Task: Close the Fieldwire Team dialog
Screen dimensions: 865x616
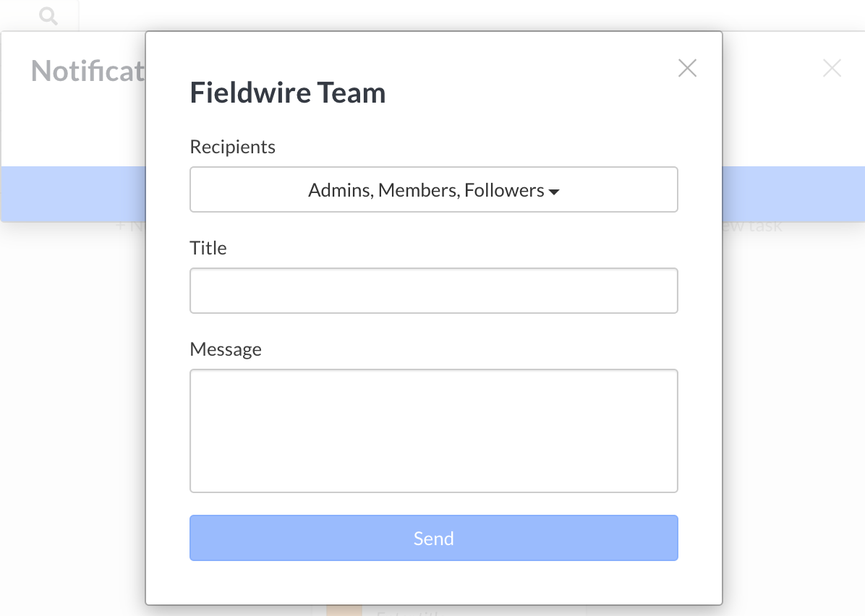Action: pyautogui.click(x=687, y=68)
